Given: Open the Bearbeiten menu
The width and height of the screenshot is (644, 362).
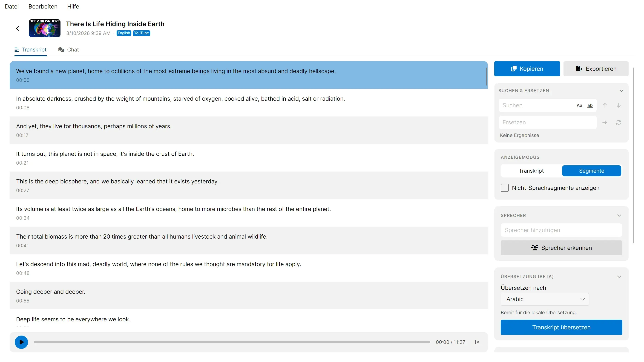Looking at the screenshot, I should pyautogui.click(x=43, y=6).
